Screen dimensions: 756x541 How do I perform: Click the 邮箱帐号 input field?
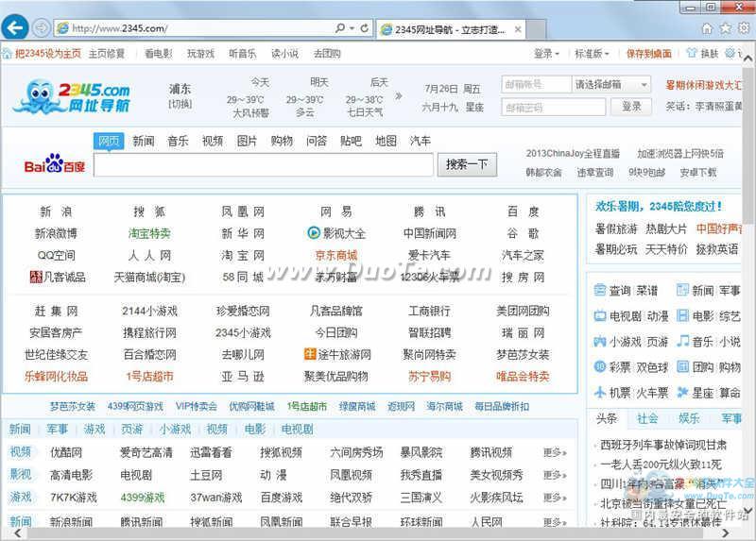click(x=536, y=85)
